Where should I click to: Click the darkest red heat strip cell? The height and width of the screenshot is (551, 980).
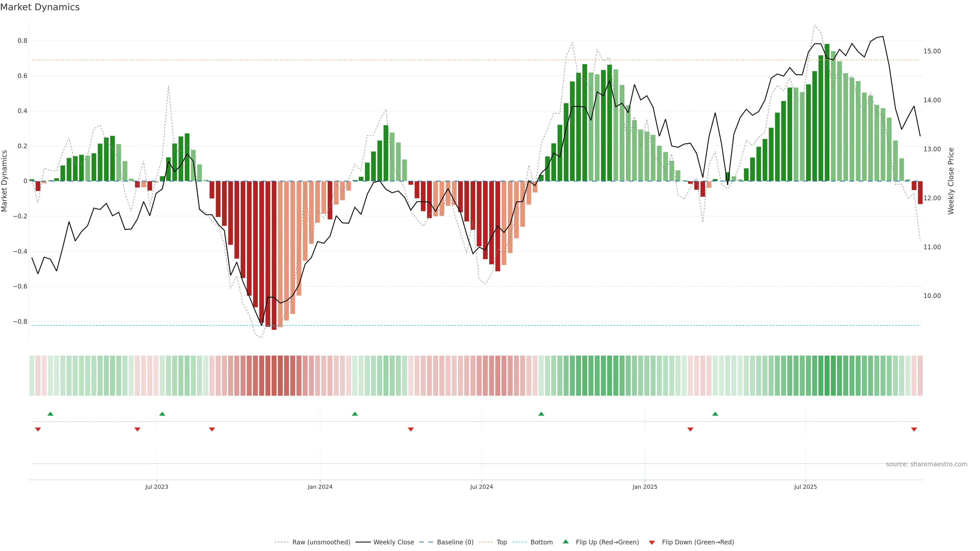coord(274,376)
